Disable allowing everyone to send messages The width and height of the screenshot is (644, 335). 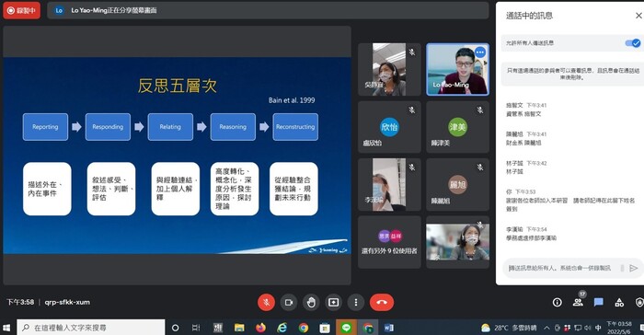(x=633, y=42)
